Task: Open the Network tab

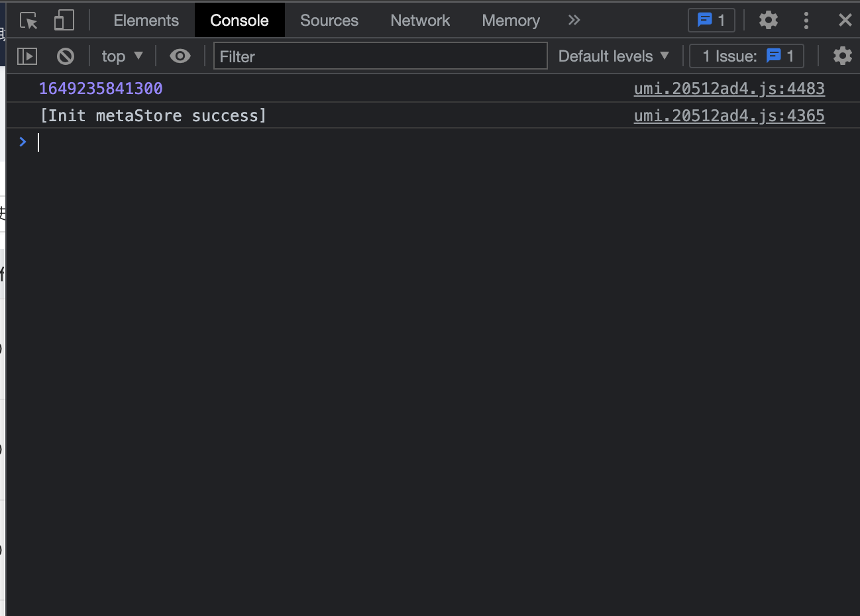Action: [x=420, y=21]
